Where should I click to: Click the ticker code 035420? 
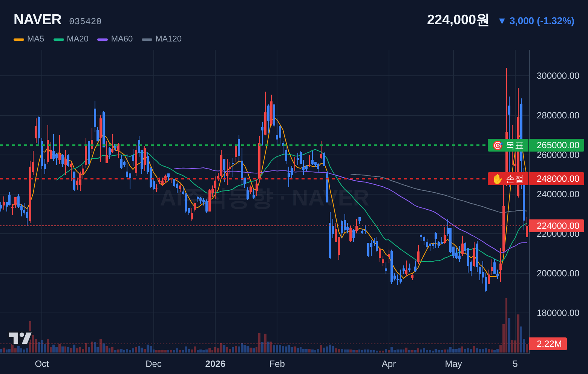(85, 21)
